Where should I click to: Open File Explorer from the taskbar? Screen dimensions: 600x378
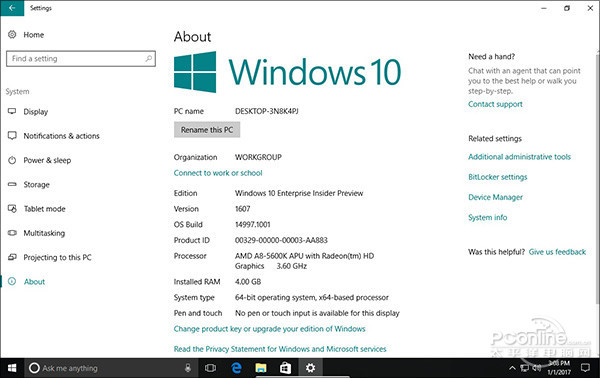point(261,368)
